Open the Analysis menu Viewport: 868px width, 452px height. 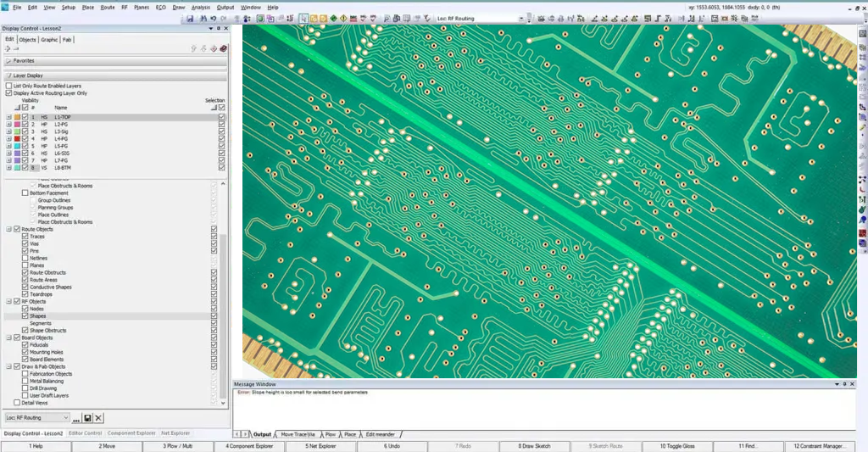pyautogui.click(x=200, y=7)
